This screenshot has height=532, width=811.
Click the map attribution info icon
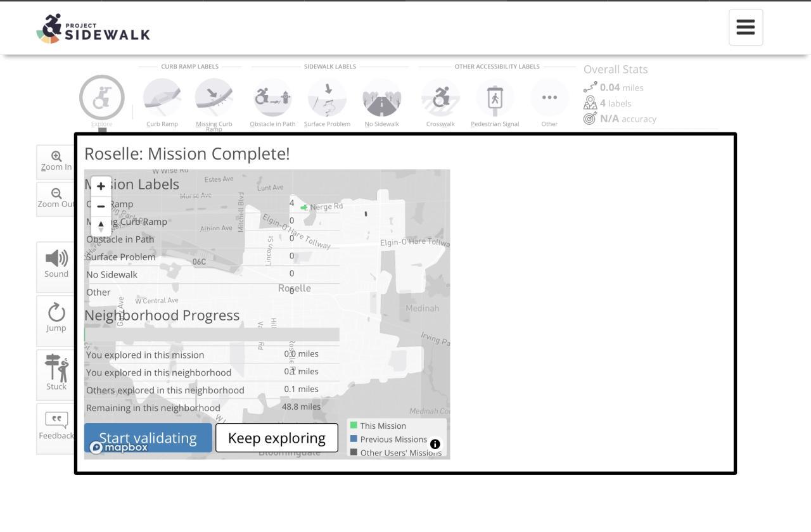[x=435, y=444]
